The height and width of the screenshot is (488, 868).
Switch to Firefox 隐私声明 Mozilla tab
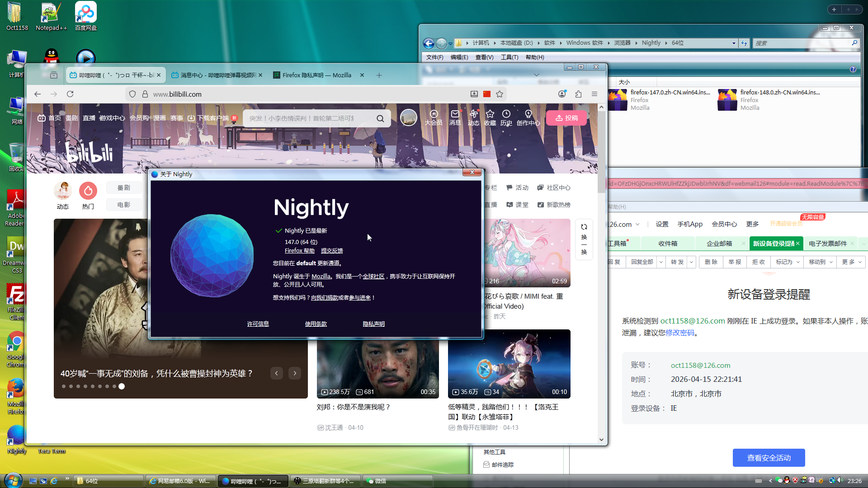(x=316, y=75)
